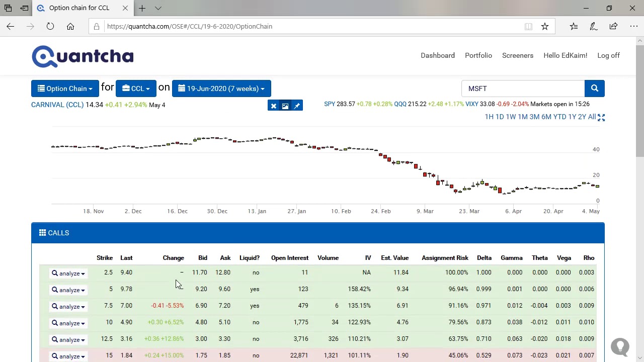The image size is (644, 362).
Task: Open analyze dropdown for strike 7.5
Action: click(x=68, y=307)
